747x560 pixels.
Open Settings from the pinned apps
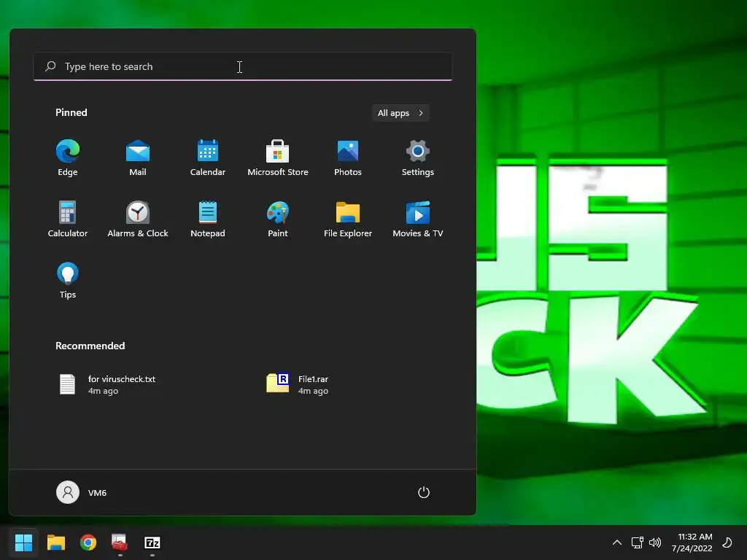point(418,158)
